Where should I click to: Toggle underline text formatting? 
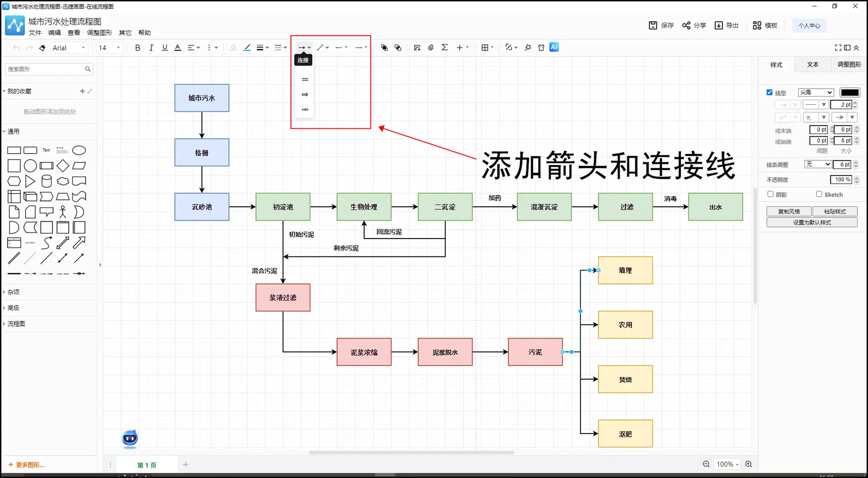click(165, 47)
